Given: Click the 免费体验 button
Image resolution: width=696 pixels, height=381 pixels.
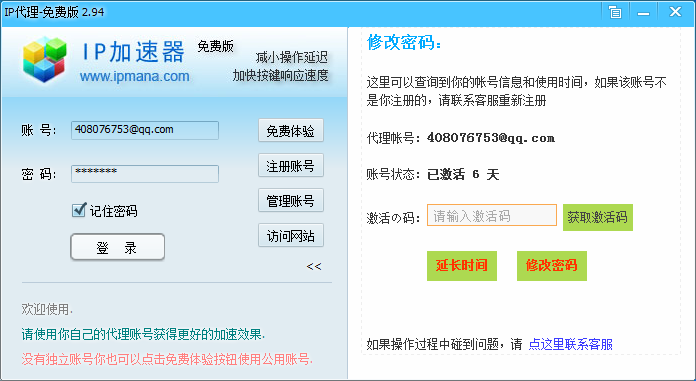Looking at the screenshot, I should pos(291,131).
